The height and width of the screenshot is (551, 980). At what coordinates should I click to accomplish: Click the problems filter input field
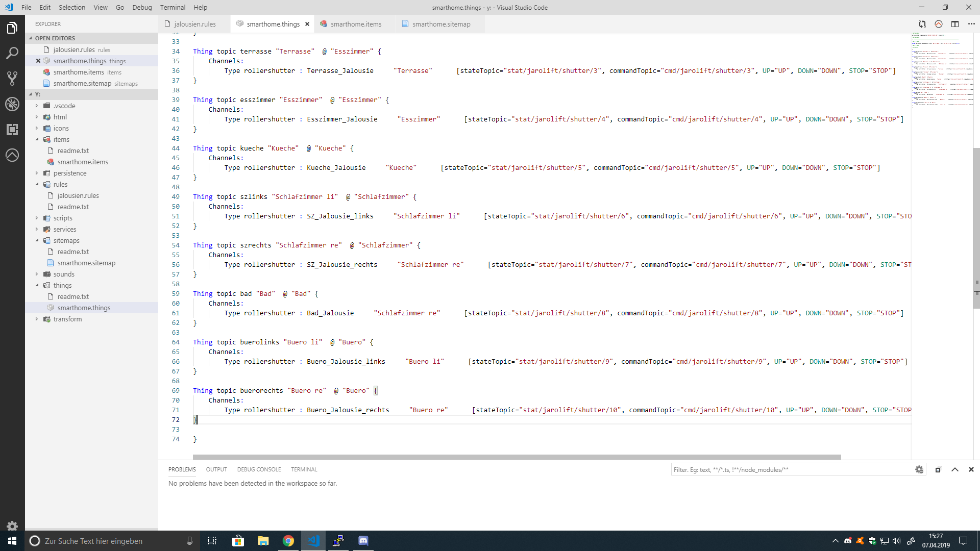[793, 469]
